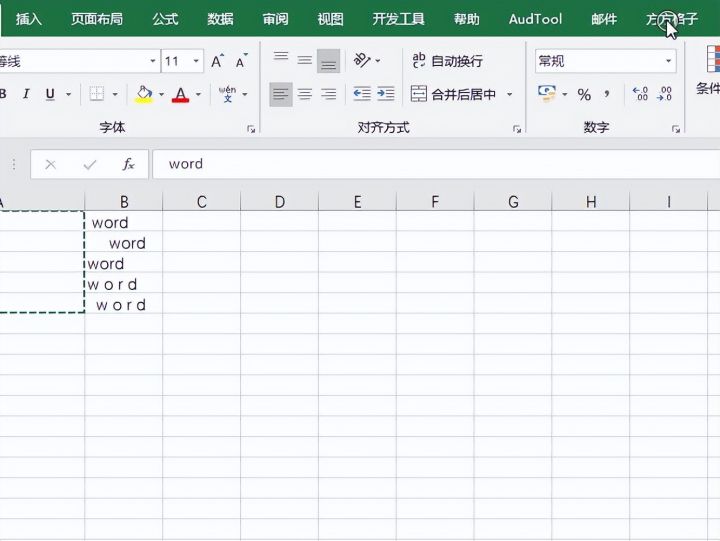The width and height of the screenshot is (720, 541).
Task: Click the decrease decimal icon
Action: [x=664, y=94]
